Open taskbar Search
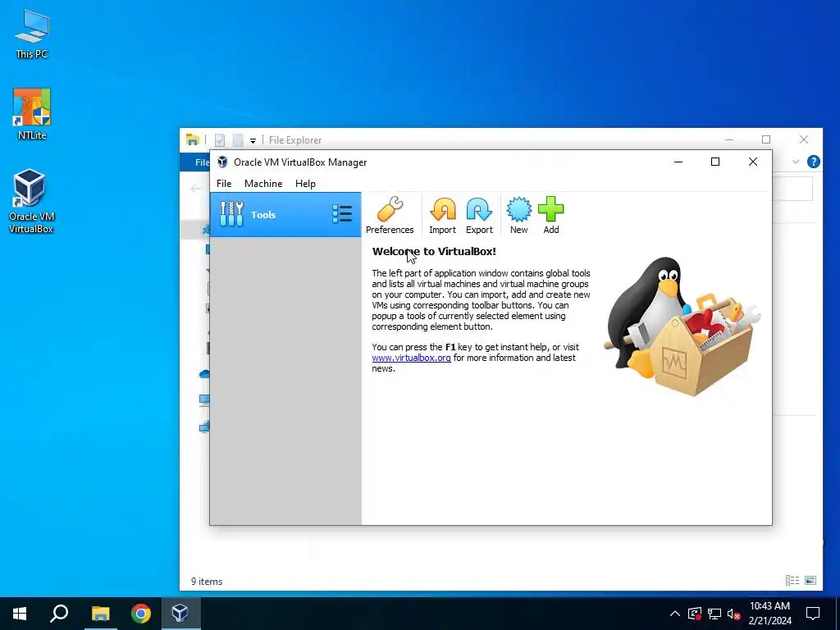The height and width of the screenshot is (630, 840). pos(59,614)
